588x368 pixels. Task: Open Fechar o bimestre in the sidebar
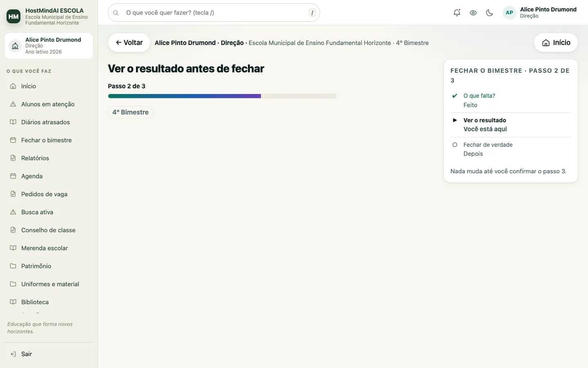pos(49,140)
